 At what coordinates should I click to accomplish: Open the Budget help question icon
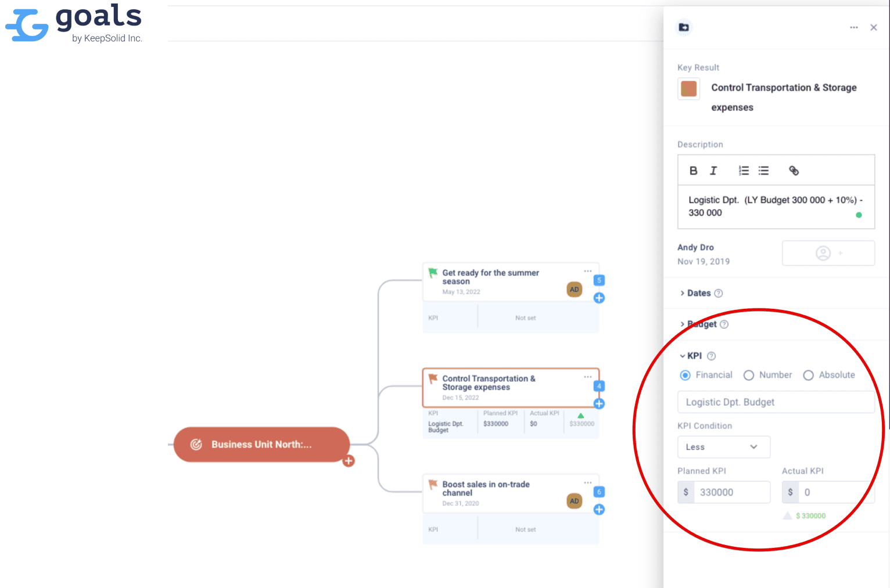[x=724, y=324]
